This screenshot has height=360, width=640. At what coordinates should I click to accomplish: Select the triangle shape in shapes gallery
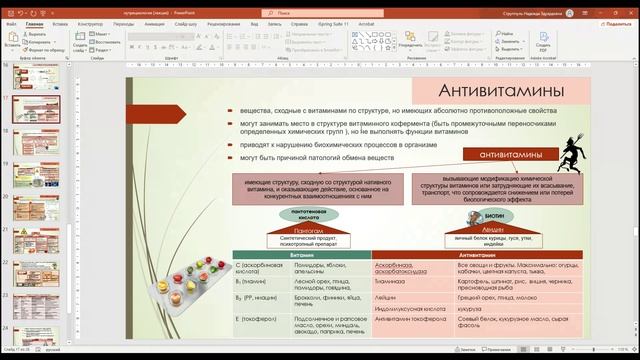pos(355,41)
